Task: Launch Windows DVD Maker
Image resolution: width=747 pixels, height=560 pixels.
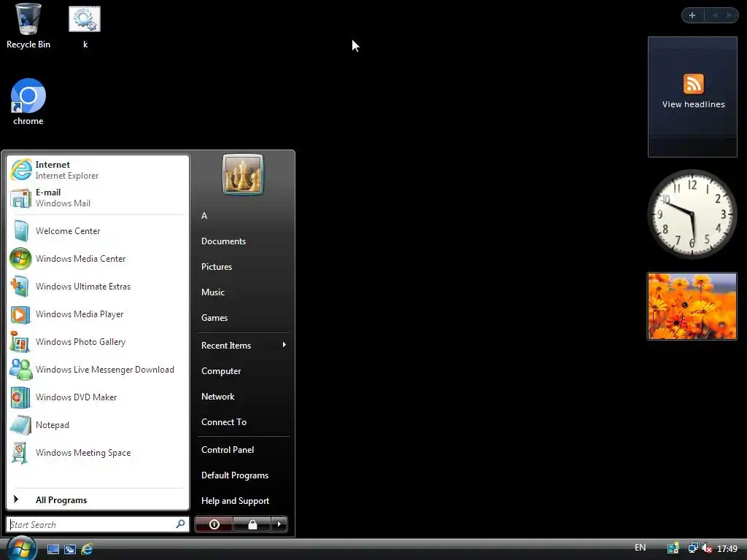Action: (98, 397)
